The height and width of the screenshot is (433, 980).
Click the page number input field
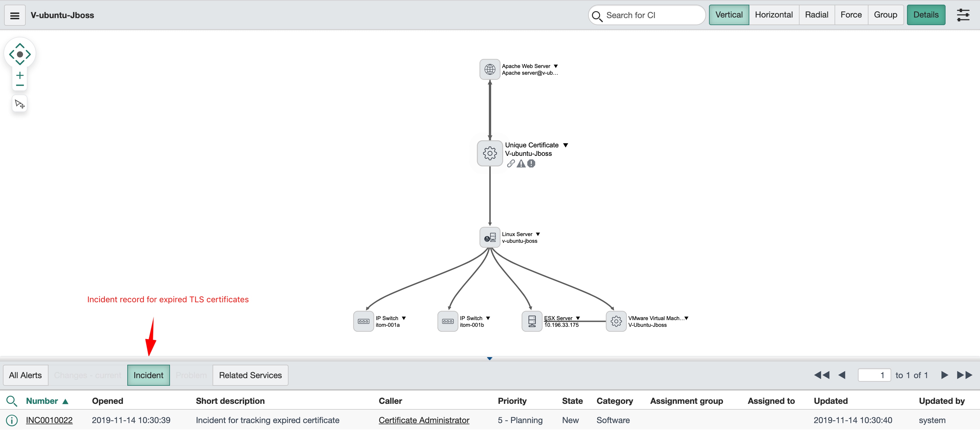pos(875,375)
